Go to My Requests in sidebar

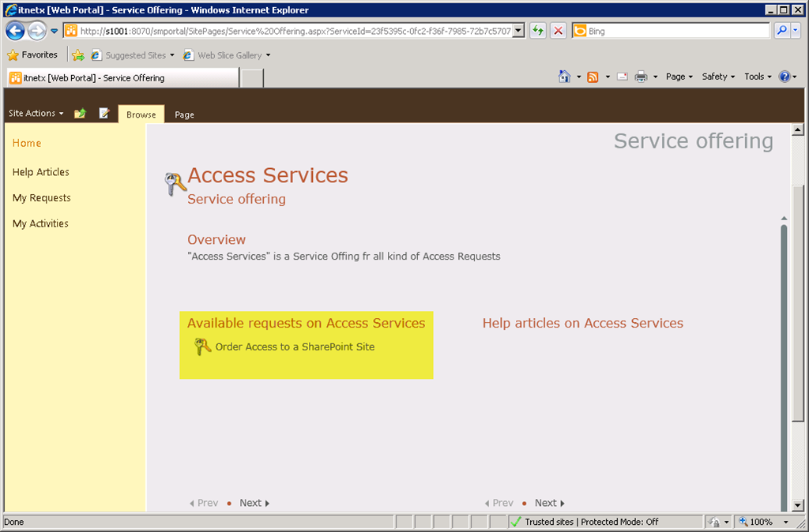[42, 198]
